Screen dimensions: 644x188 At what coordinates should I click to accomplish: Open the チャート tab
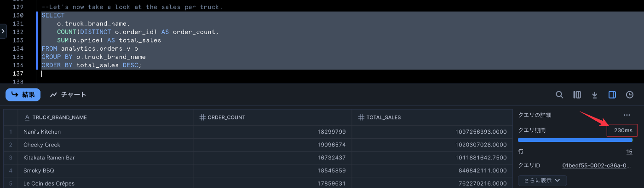click(x=68, y=94)
